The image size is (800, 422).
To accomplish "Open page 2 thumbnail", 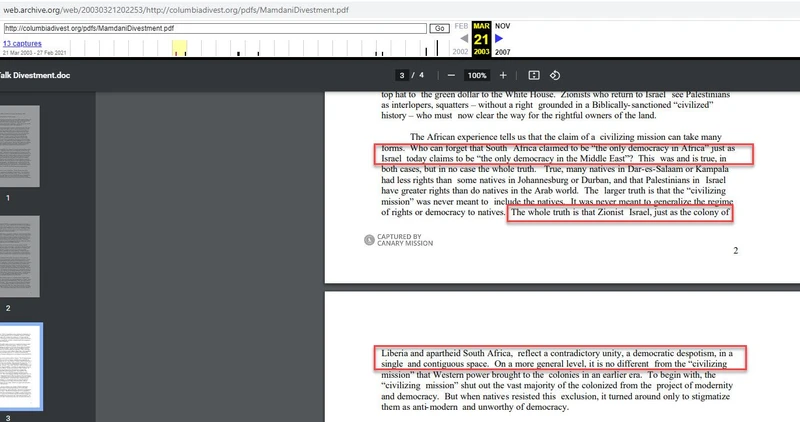I will 19,256.
